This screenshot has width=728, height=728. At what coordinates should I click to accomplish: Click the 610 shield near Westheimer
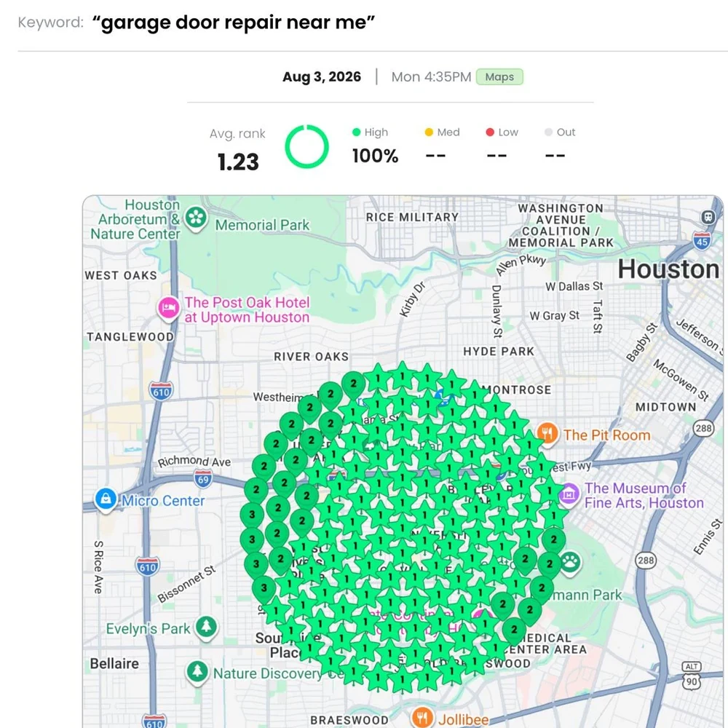161,391
